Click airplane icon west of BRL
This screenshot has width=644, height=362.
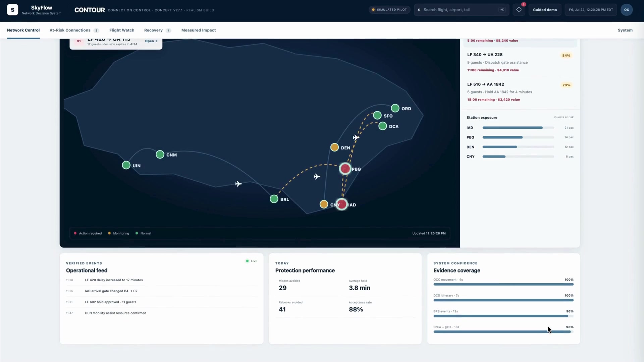point(238,184)
